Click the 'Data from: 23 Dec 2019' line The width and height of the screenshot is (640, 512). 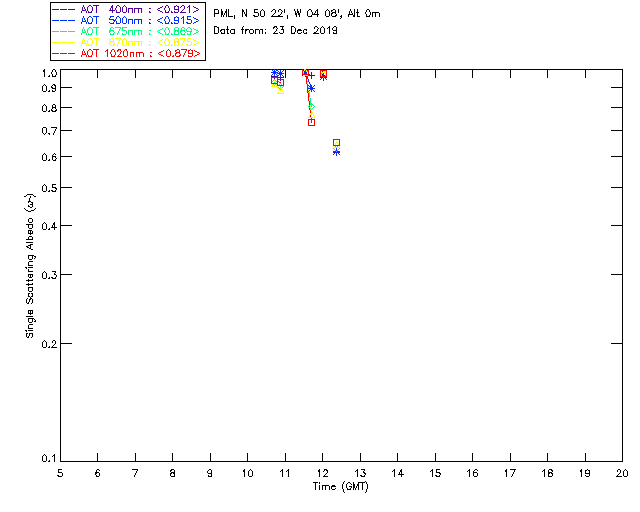276,31
